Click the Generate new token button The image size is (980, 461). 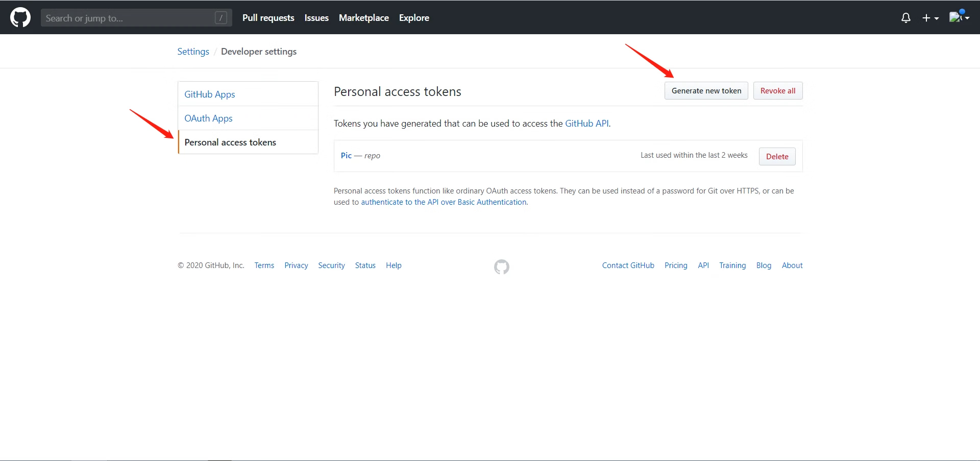tap(706, 91)
